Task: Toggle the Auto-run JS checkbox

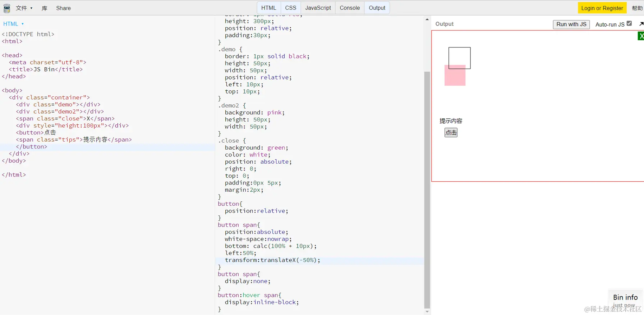Action: pos(629,23)
